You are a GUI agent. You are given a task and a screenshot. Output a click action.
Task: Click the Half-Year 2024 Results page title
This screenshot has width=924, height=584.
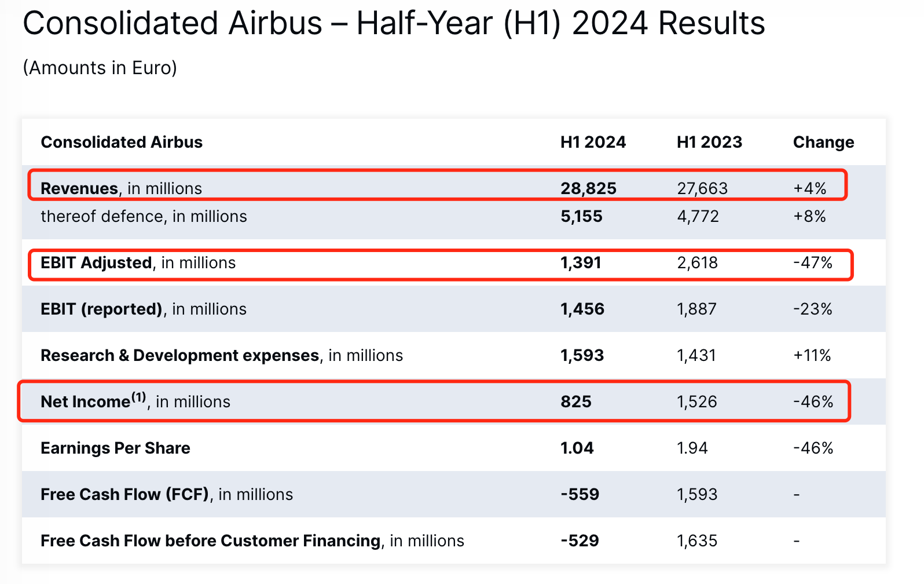pos(394,24)
